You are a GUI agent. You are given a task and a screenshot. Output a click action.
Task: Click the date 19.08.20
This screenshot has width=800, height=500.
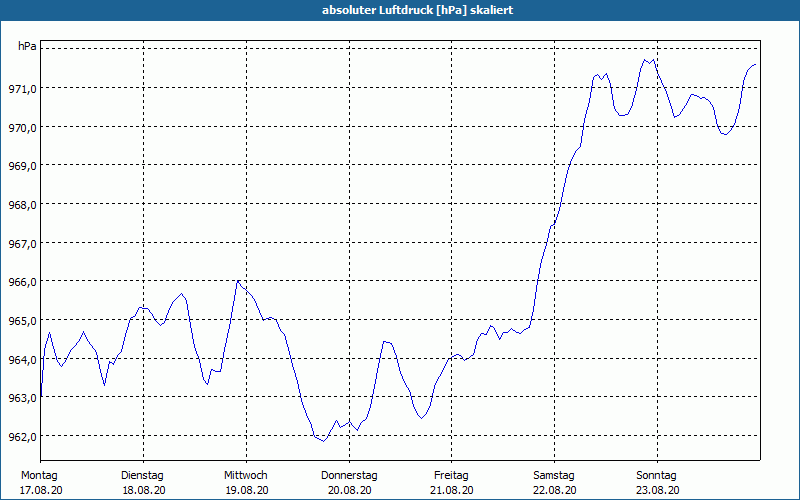[247, 490]
